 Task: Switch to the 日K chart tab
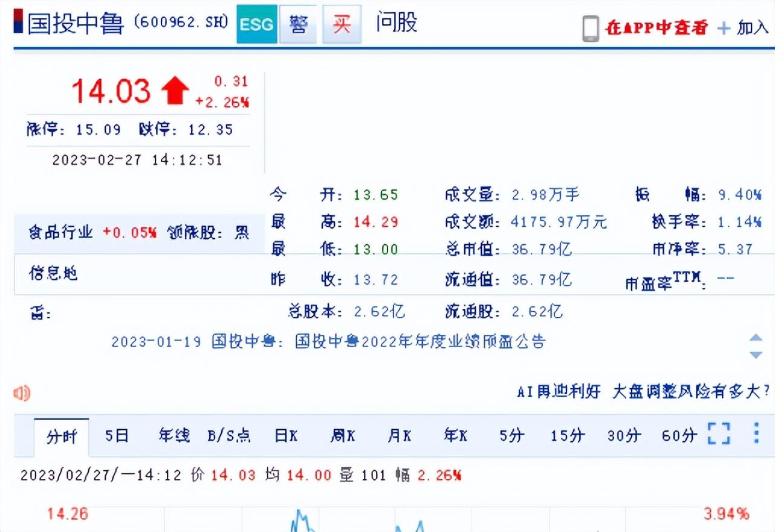click(286, 435)
